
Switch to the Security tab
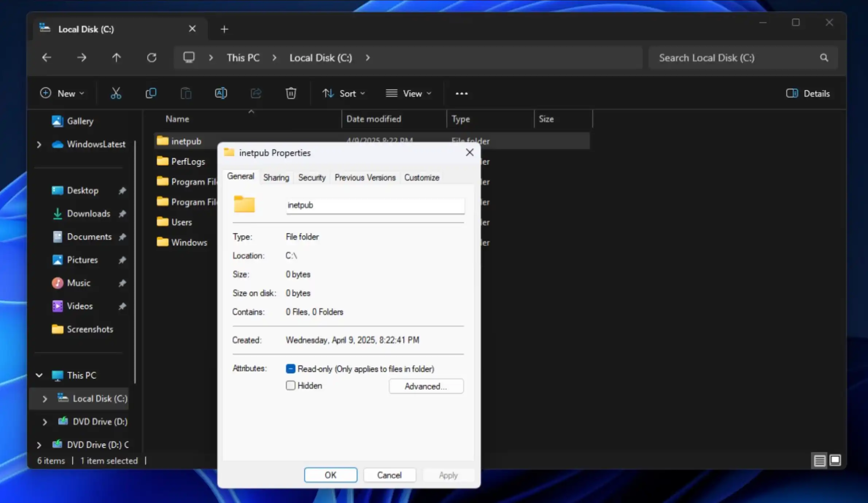[x=311, y=177]
